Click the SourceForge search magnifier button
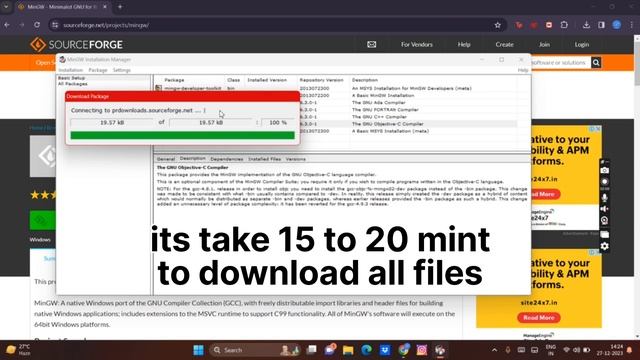The height and width of the screenshot is (360, 640). (596, 62)
